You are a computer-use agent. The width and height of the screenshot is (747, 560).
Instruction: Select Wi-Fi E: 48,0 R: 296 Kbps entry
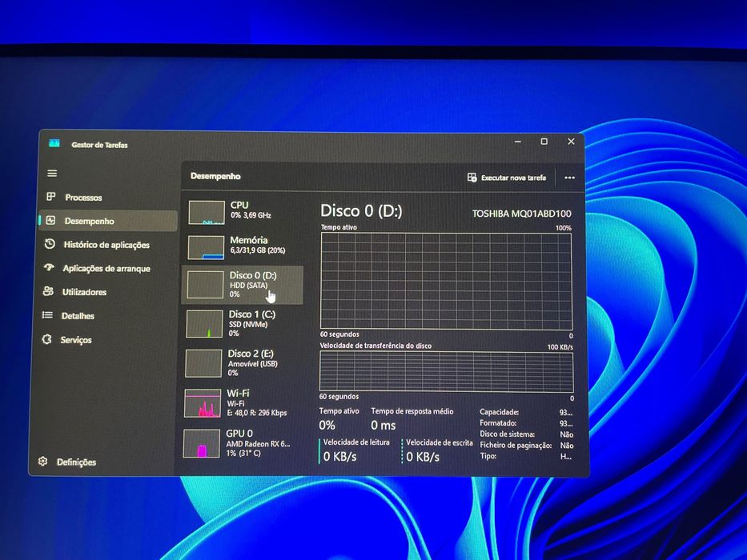tap(241, 403)
